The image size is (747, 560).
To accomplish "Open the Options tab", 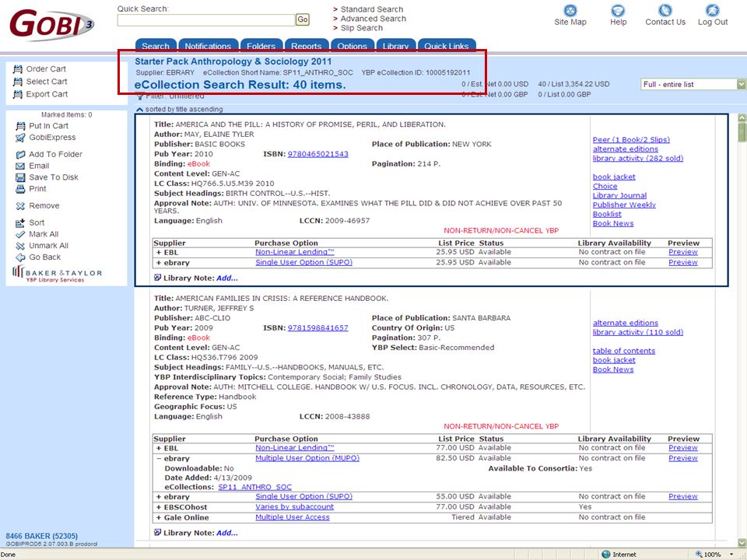I will [x=352, y=45].
